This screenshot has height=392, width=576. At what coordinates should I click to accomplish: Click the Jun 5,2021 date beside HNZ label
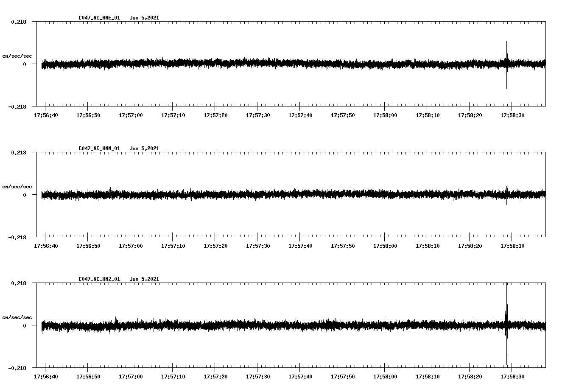click(145, 279)
